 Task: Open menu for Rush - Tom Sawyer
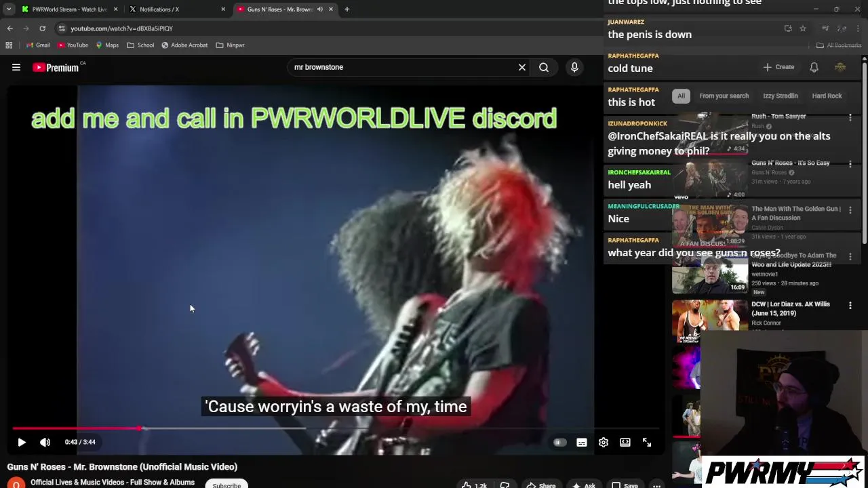(850, 118)
